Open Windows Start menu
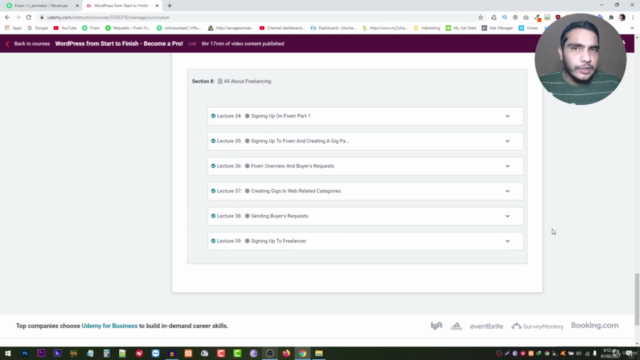The width and height of the screenshot is (640, 360). pos(8,353)
